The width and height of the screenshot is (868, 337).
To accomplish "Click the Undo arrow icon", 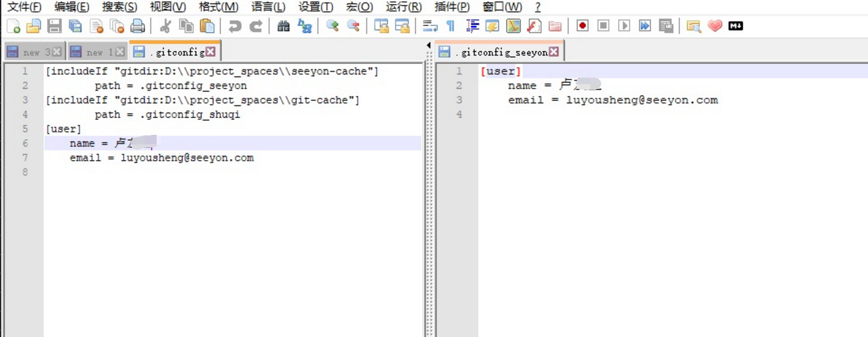I will click(235, 26).
